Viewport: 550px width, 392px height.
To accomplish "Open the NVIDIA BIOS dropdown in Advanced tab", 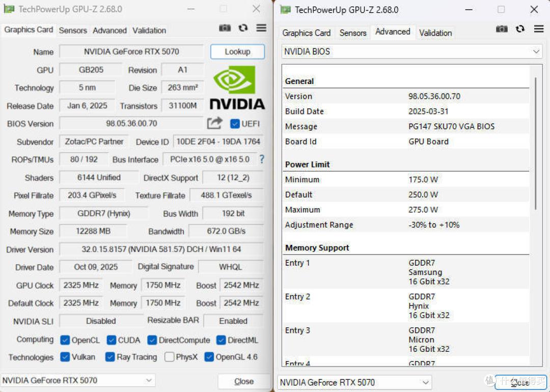I will pyautogui.click(x=412, y=52).
